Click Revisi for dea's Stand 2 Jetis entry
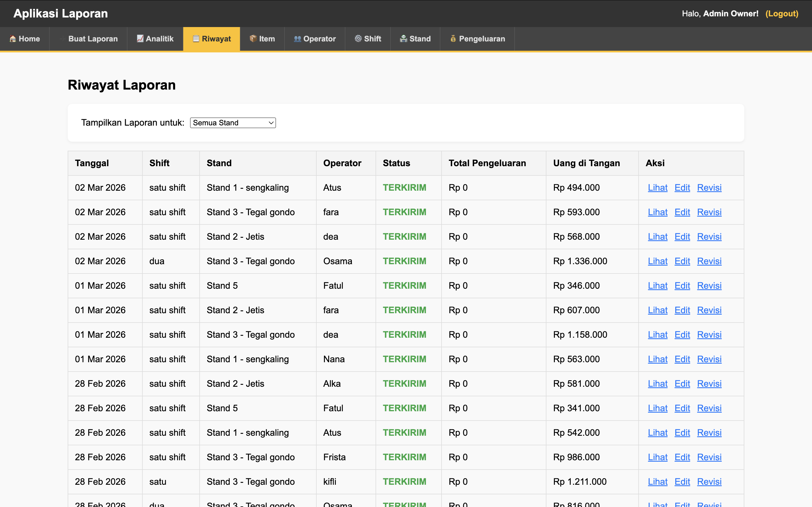 709,237
